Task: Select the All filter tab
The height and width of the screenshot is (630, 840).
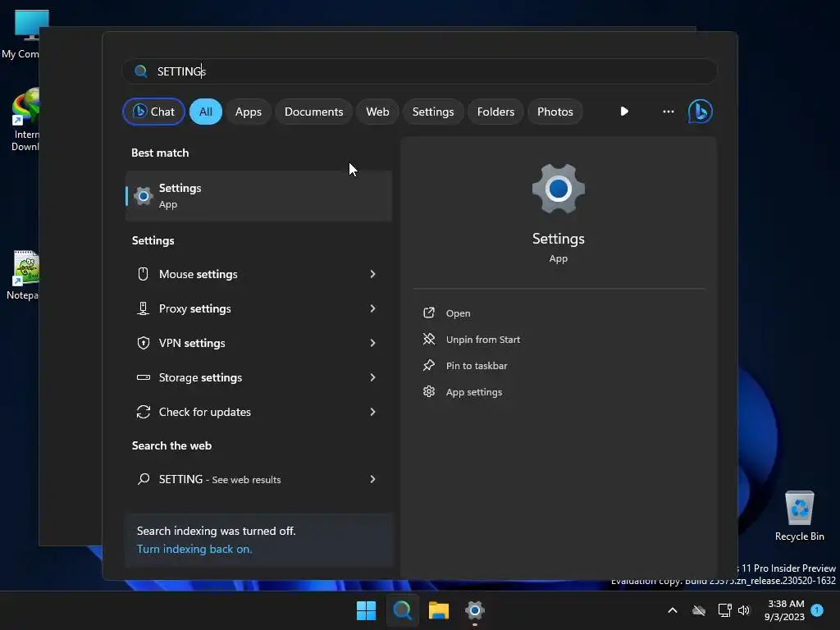Action: click(x=206, y=112)
